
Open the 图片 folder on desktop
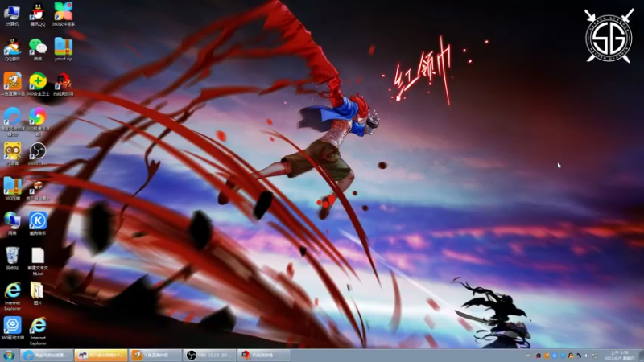[37, 294]
